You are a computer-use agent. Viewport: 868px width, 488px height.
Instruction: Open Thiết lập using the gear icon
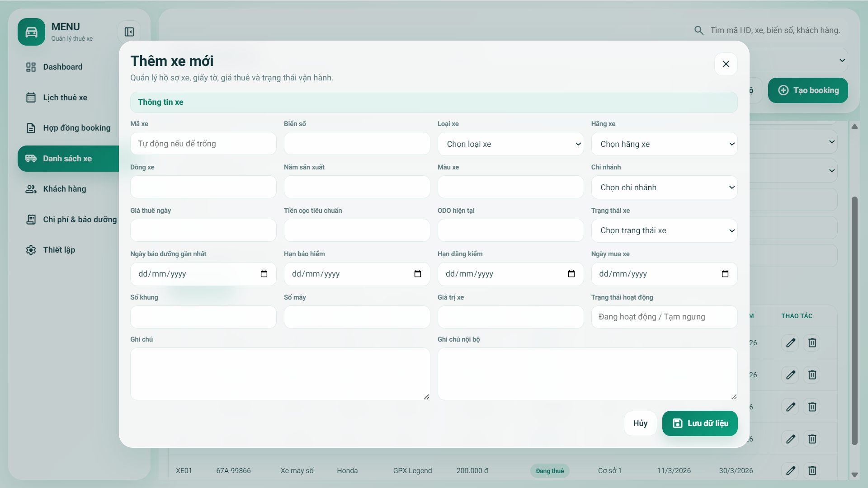(31, 250)
